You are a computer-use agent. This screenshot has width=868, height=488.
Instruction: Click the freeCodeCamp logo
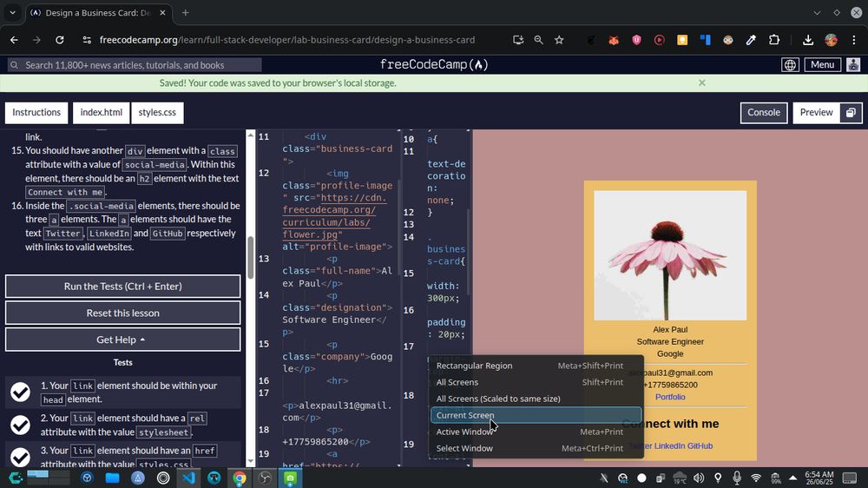point(433,65)
